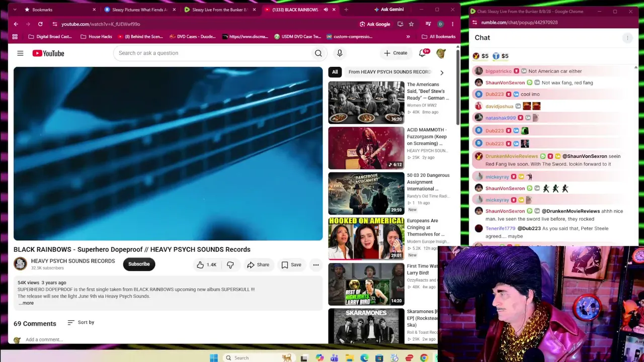Switch to the Sleazy Pictures tab

pyautogui.click(x=140, y=10)
